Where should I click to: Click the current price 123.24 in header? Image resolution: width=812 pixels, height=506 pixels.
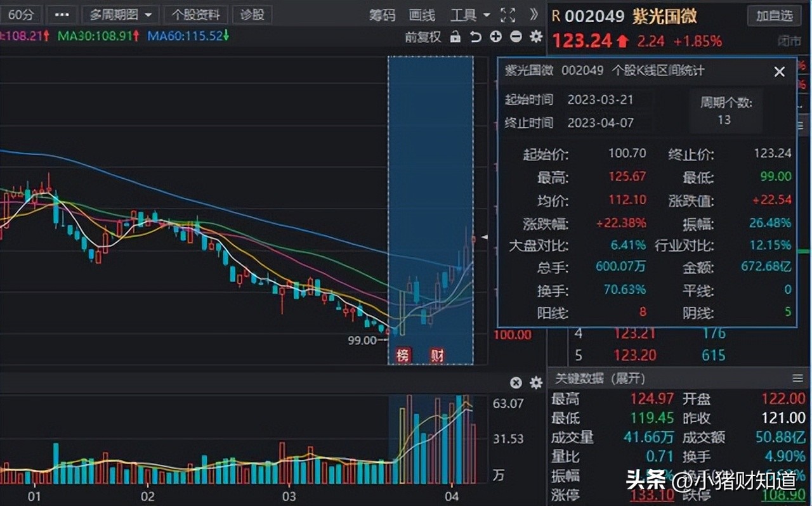point(582,41)
